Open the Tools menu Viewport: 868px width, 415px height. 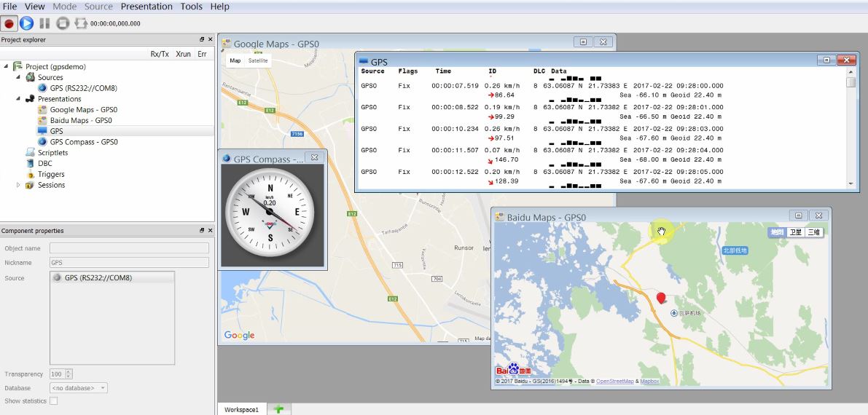pyautogui.click(x=192, y=7)
